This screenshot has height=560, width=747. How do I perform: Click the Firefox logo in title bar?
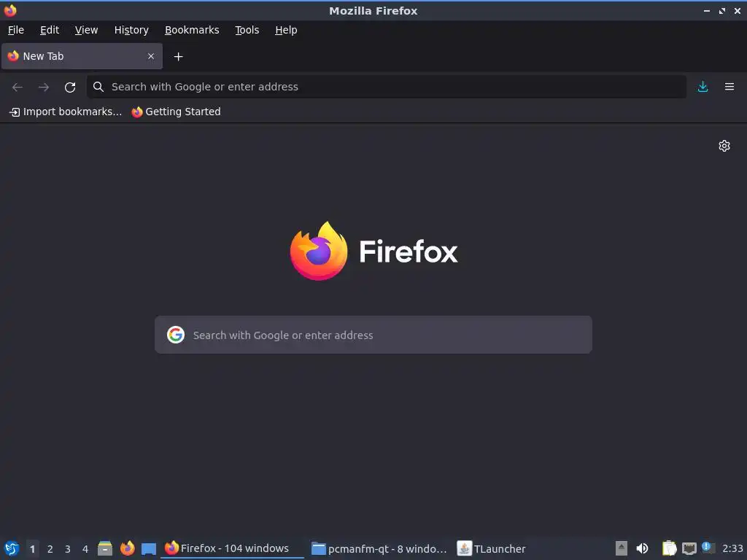pyautogui.click(x=10, y=10)
